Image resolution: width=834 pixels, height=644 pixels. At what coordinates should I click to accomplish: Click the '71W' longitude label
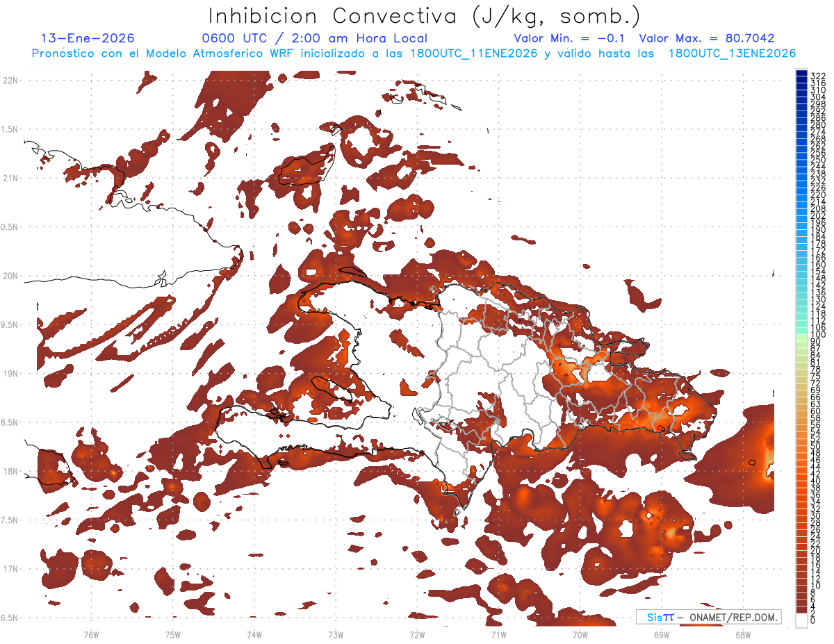coord(498,634)
